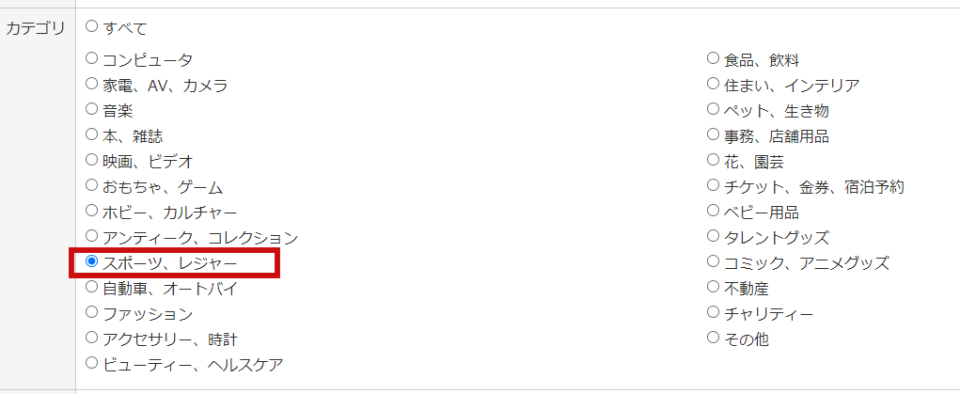This screenshot has height=394, width=960.
Task: Select 住まい、インテリア radio button
Action: (x=713, y=83)
